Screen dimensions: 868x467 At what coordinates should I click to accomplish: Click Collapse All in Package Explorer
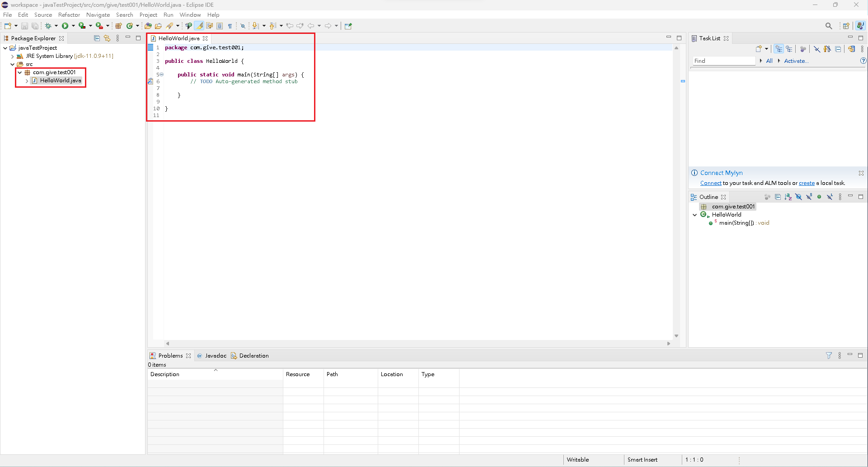[97, 38]
